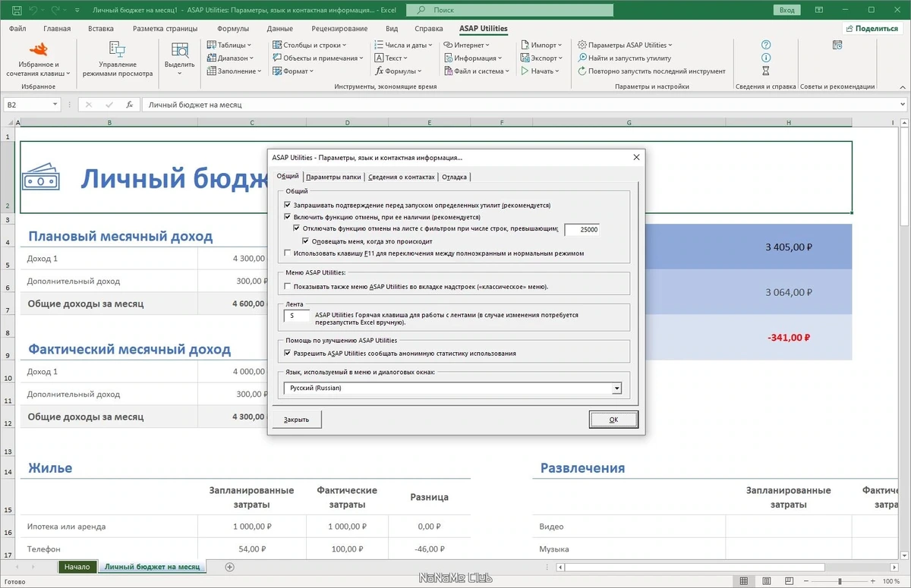Toggle Запрашивать подтверждение перед запуском checkbox

click(x=287, y=205)
